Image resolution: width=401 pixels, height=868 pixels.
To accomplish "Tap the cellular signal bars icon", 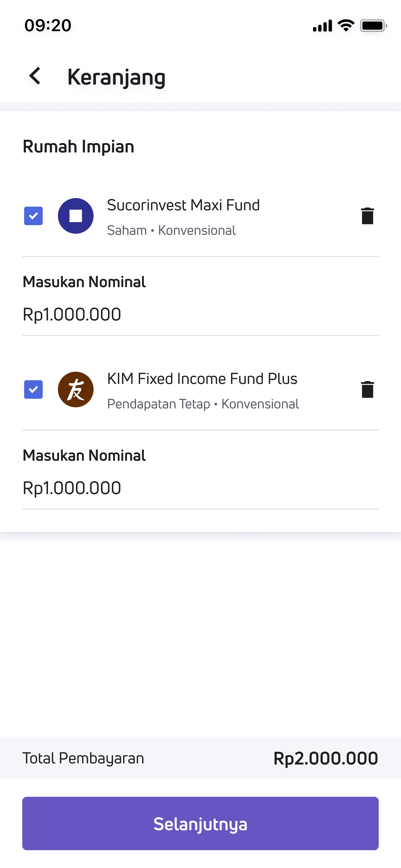I will 322,26.
